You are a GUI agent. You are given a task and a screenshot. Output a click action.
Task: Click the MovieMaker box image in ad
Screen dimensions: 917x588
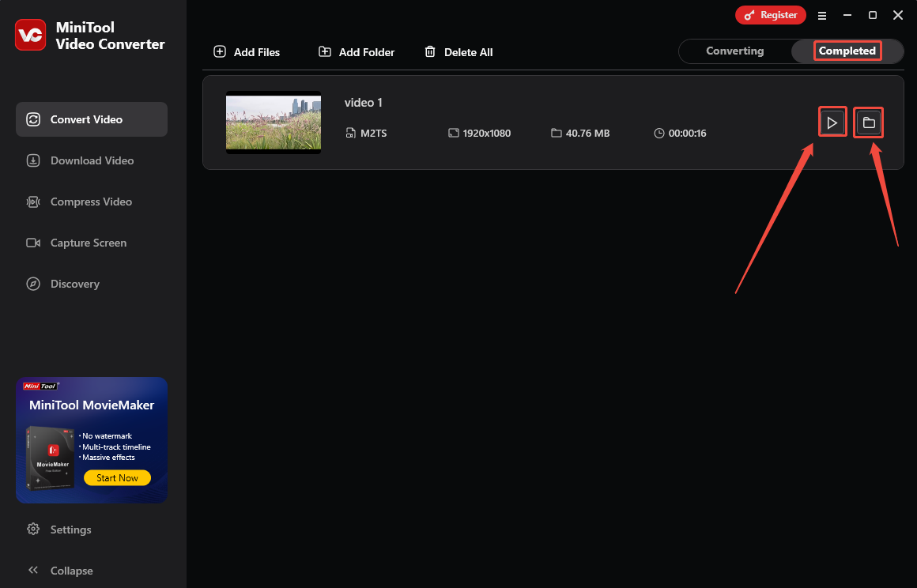pos(51,458)
